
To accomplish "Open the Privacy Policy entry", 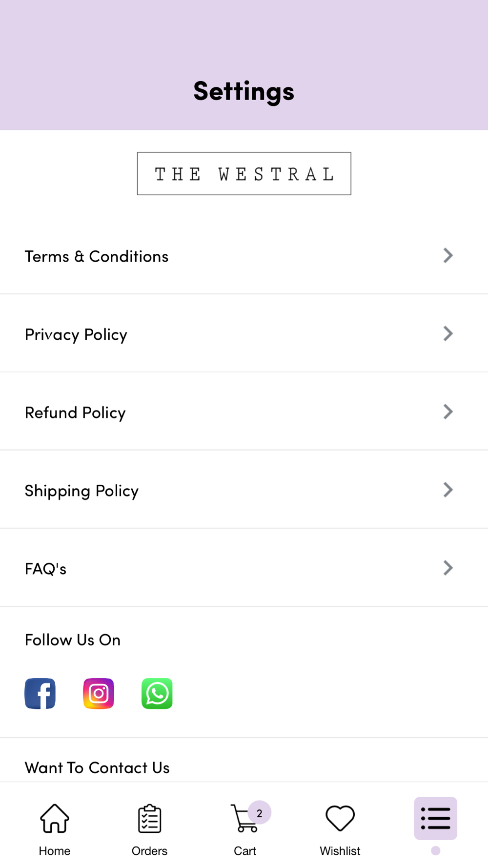I will tap(76, 334).
